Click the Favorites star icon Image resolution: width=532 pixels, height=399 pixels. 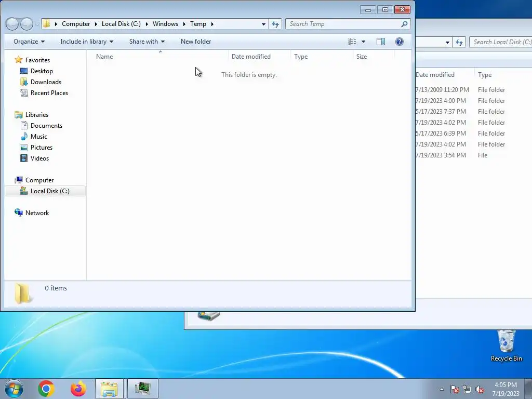[19, 60]
